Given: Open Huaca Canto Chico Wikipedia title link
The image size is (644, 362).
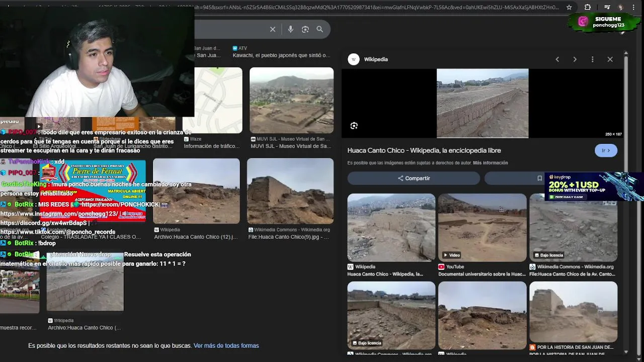Looking at the screenshot, I should tap(424, 150).
